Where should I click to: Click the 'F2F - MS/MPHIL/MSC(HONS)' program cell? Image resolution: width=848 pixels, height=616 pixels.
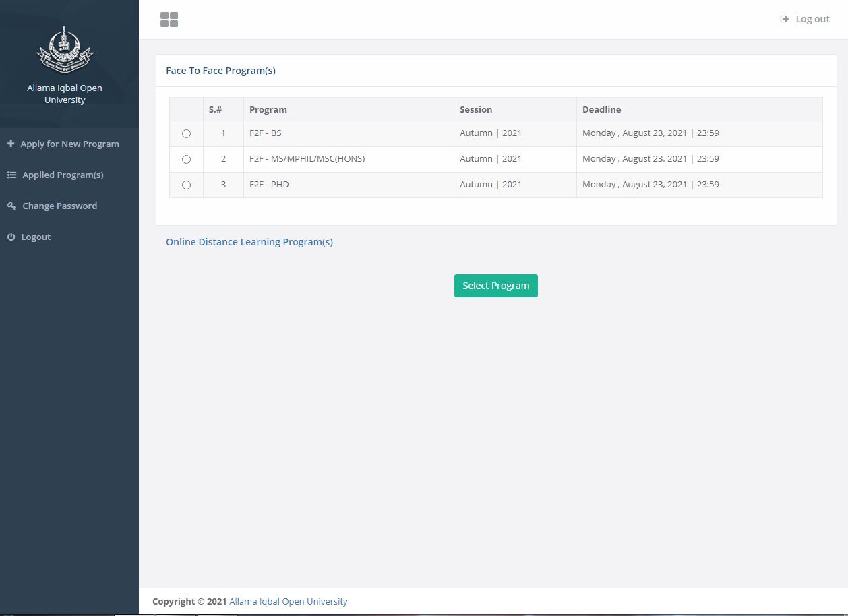(x=349, y=159)
